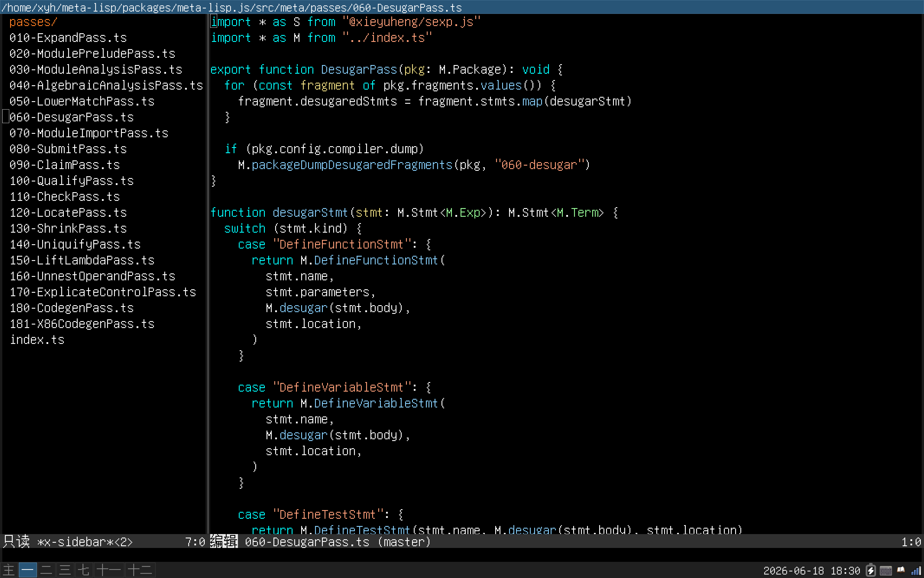Place cursor on DesugarPass function name

click(x=359, y=70)
